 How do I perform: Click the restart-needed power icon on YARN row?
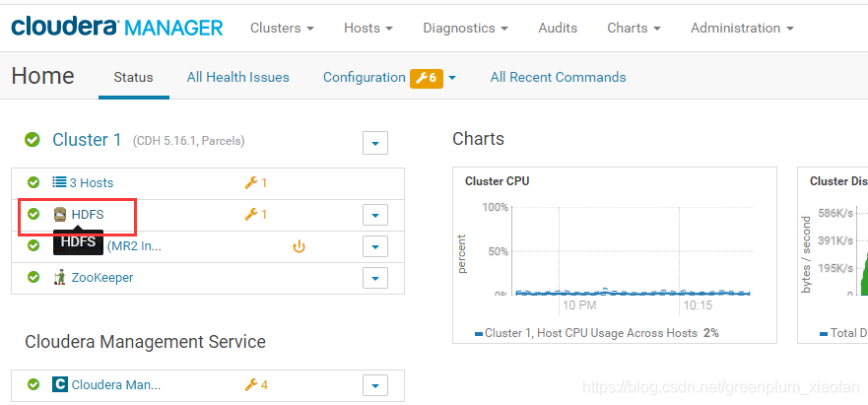(299, 246)
